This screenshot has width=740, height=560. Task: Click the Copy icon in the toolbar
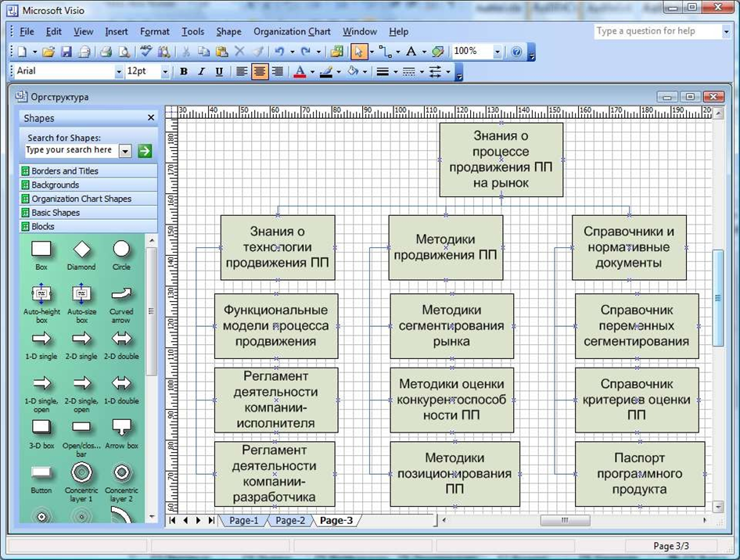pos(204,52)
